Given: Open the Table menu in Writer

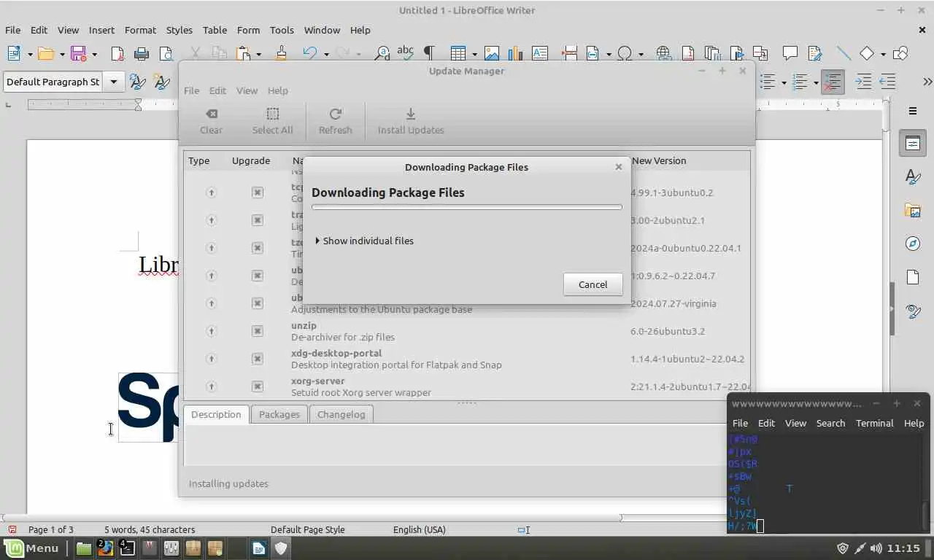Looking at the screenshot, I should [215, 30].
